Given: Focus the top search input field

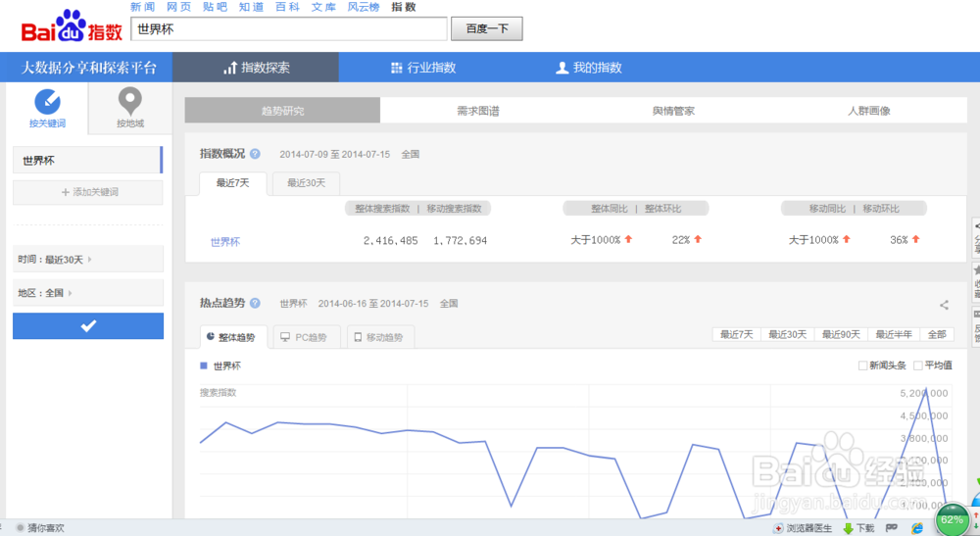Looking at the screenshot, I should click(289, 28).
